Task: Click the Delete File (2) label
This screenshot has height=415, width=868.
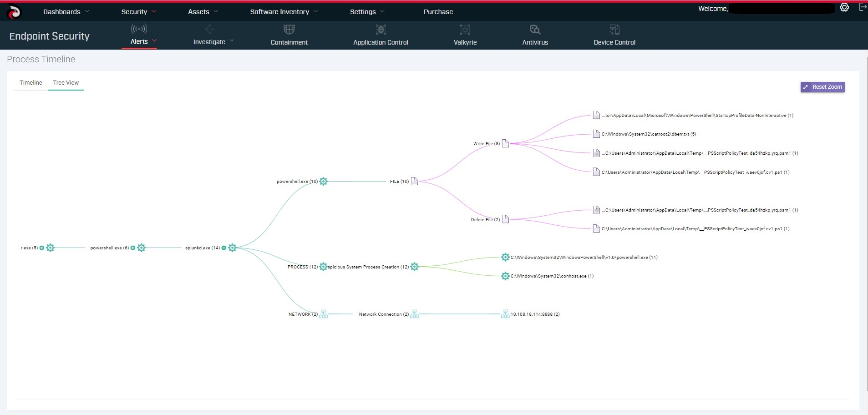Action: point(485,219)
